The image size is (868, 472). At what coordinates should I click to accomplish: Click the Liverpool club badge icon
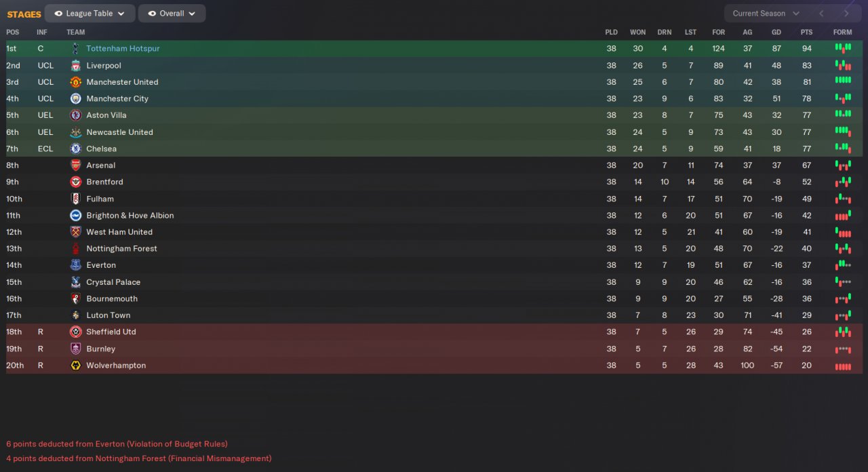[75, 66]
